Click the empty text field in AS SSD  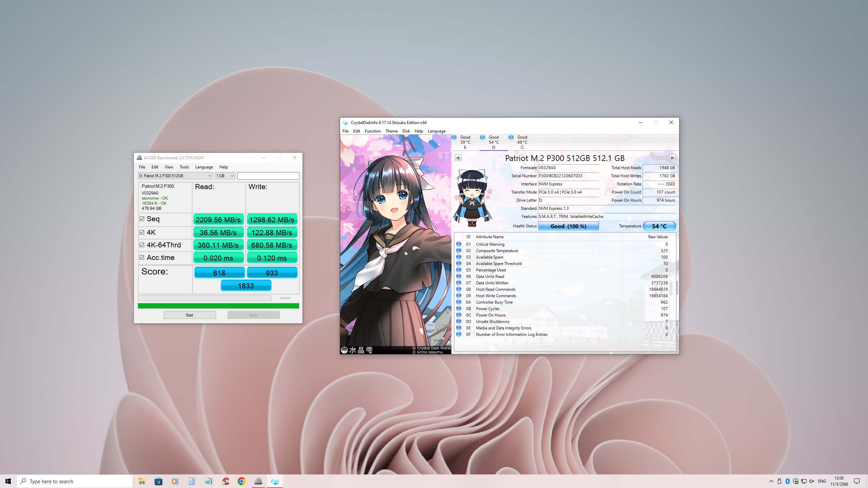coord(268,176)
